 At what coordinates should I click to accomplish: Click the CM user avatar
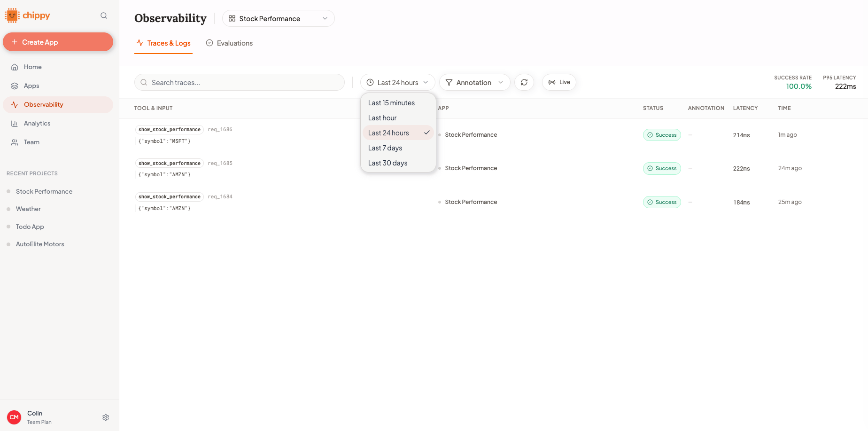(14, 417)
